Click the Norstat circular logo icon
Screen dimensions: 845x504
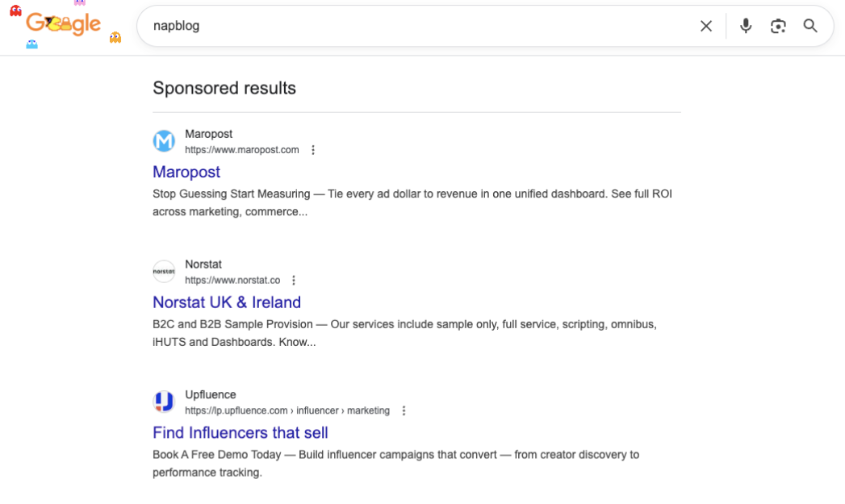(x=164, y=271)
